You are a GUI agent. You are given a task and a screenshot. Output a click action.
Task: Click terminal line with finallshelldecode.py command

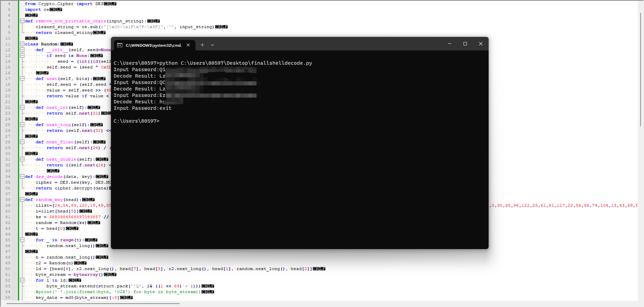coord(213,63)
